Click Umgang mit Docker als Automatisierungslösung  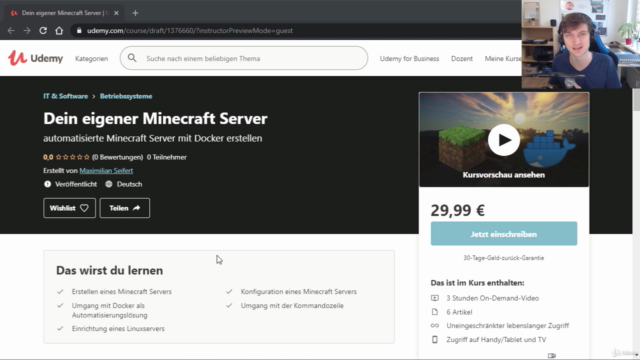pos(109,310)
